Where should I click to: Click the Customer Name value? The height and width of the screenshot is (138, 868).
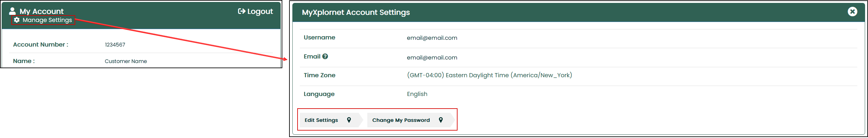click(126, 61)
